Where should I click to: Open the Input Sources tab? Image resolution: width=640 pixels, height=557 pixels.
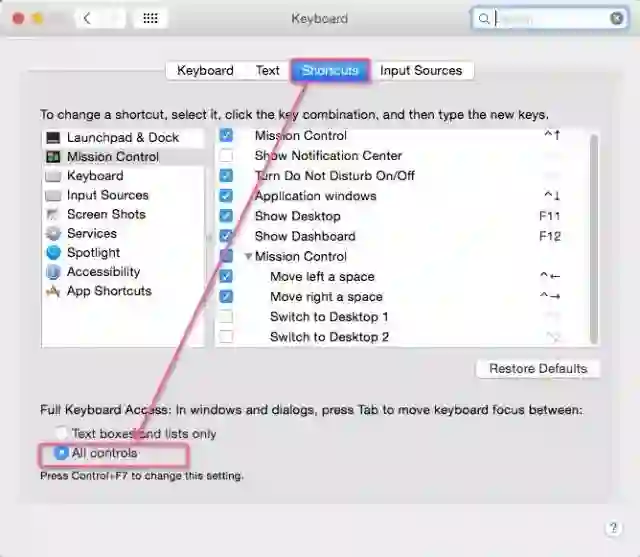pos(421,71)
